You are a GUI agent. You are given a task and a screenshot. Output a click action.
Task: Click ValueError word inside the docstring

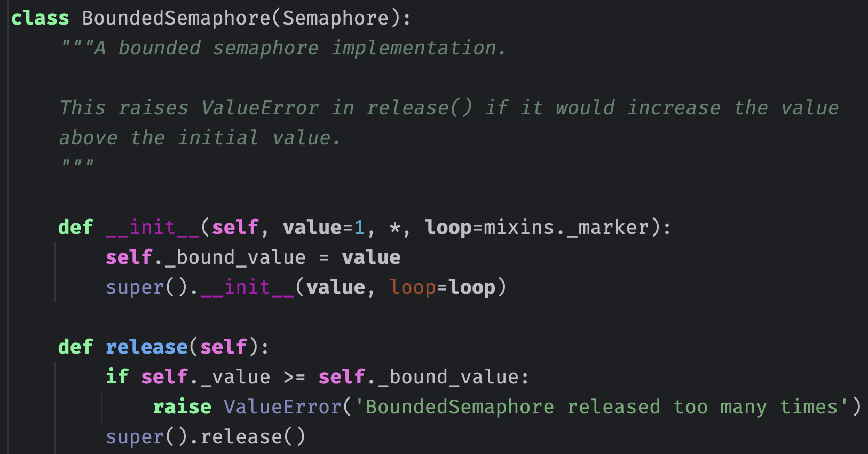click(260, 108)
